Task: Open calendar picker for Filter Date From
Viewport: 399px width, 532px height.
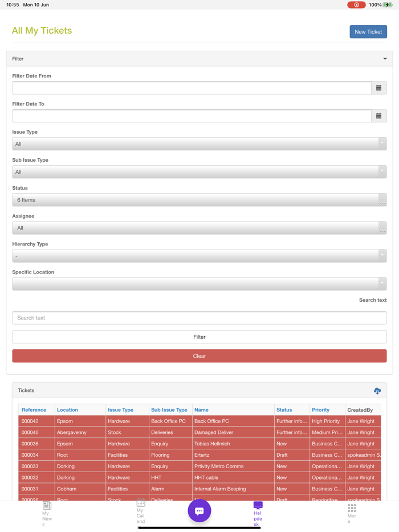Action: point(378,88)
